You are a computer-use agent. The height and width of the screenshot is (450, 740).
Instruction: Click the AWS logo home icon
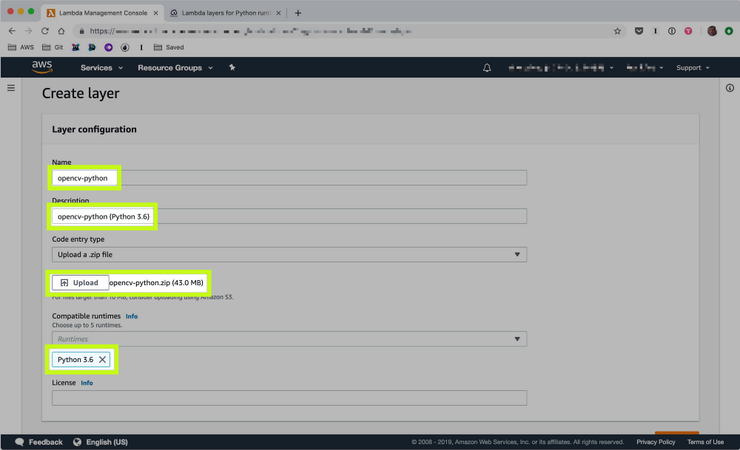[42, 67]
